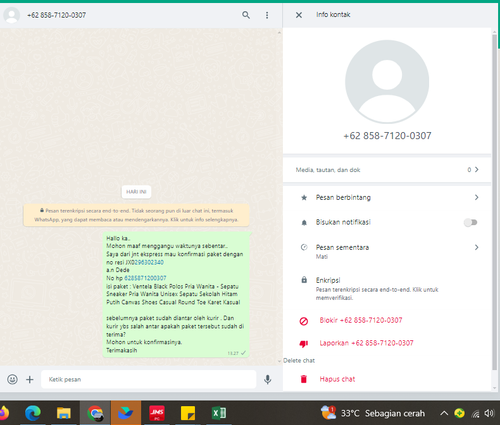Screen dimensions: 500x425
Task: Start voice message with microphone icon
Action: tap(267, 379)
